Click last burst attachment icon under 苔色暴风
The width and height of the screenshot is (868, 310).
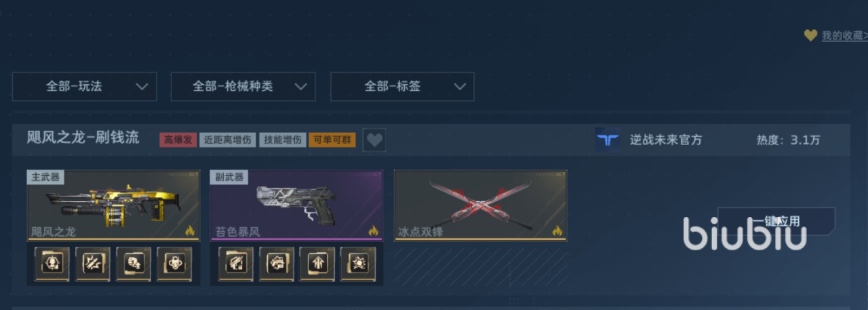pyautogui.click(x=358, y=264)
